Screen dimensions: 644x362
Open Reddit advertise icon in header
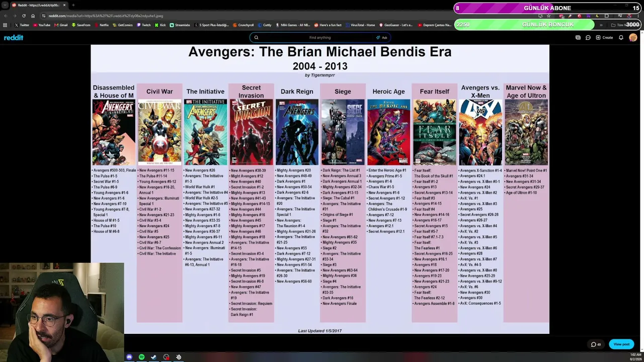pos(578,38)
